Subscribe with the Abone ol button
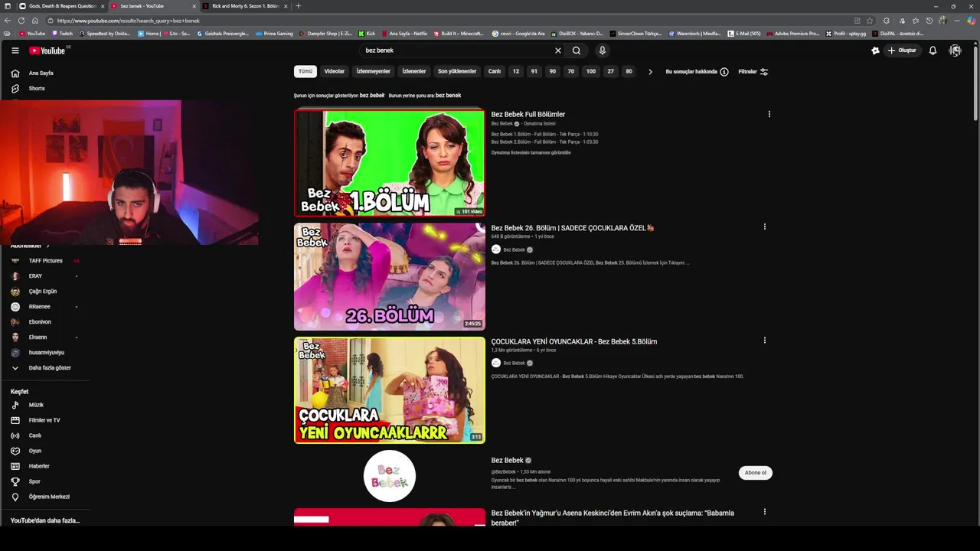The image size is (980, 551). click(x=756, y=473)
